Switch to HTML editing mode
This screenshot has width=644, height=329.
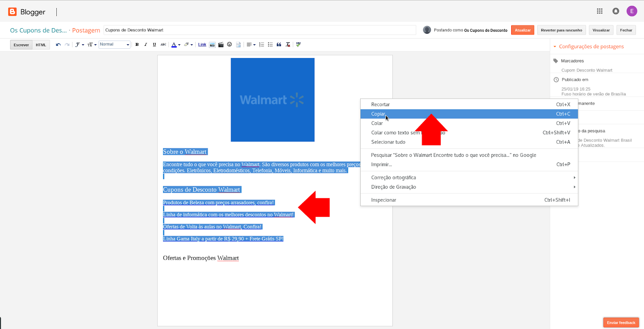click(41, 45)
